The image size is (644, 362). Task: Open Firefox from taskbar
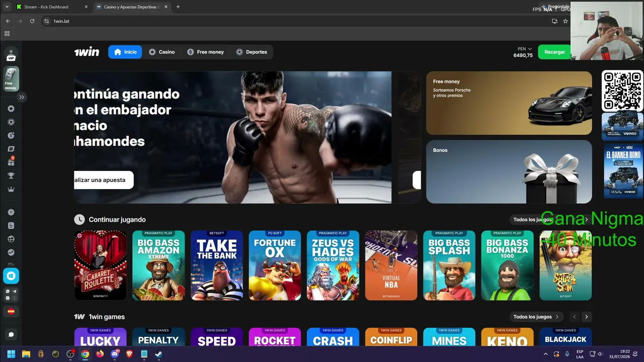[100, 354]
